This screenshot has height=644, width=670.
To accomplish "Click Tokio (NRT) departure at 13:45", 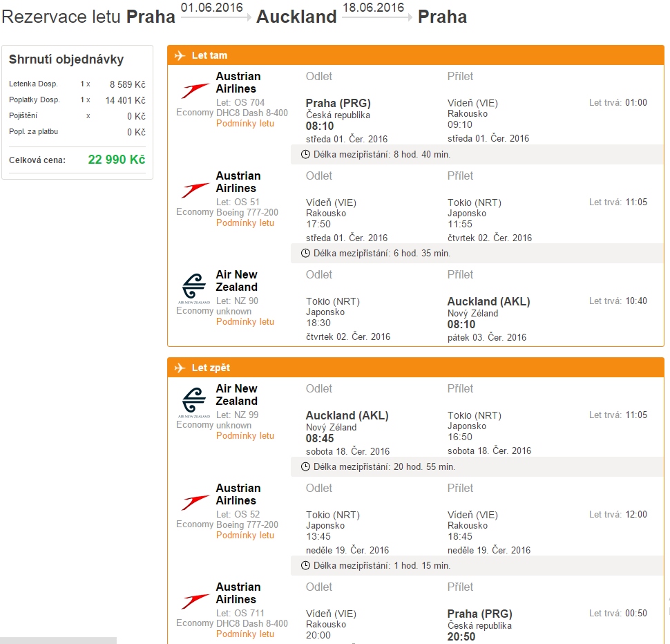I will 332,515.
